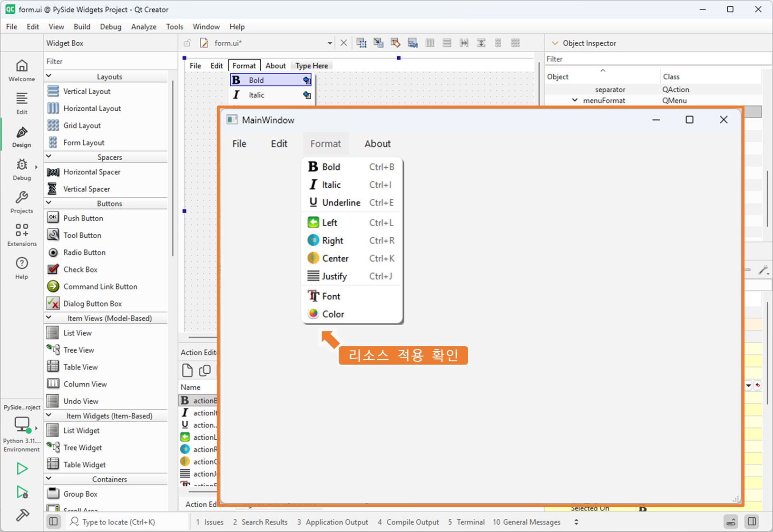Select the Edit Signals/Slots tool
The height and width of the screenshot is (532, 773).
(379, 43)
